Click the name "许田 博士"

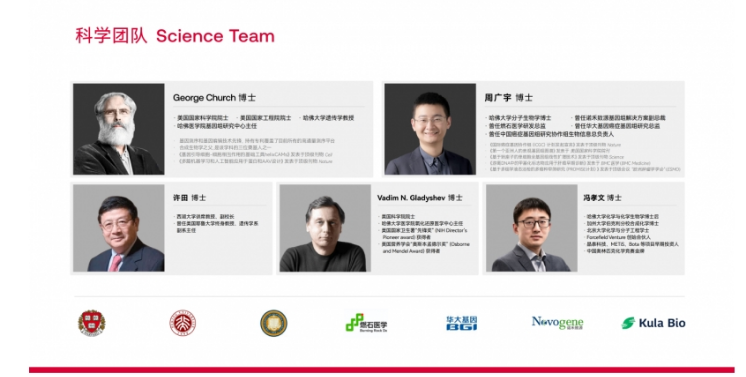[x=189, y=198]
